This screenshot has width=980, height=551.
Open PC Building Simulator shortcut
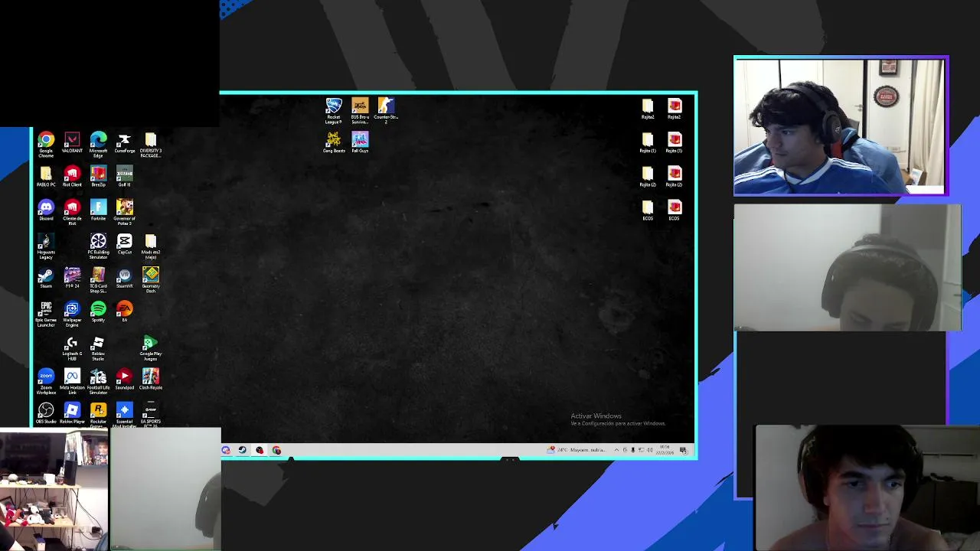98,246
